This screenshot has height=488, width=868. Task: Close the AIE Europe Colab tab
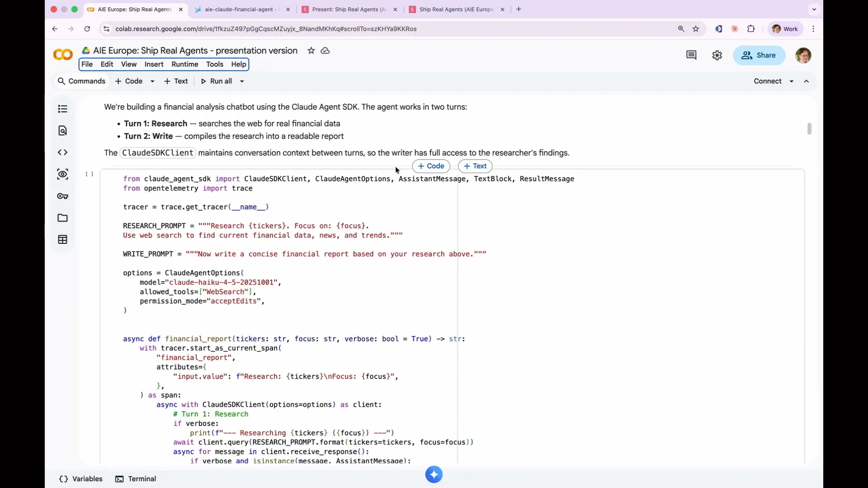[x=181, y=9]
